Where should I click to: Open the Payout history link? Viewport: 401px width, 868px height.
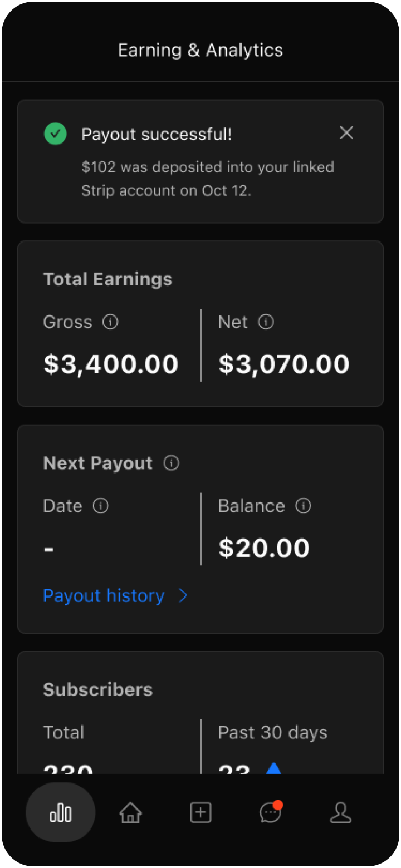[x=104, y=596]
